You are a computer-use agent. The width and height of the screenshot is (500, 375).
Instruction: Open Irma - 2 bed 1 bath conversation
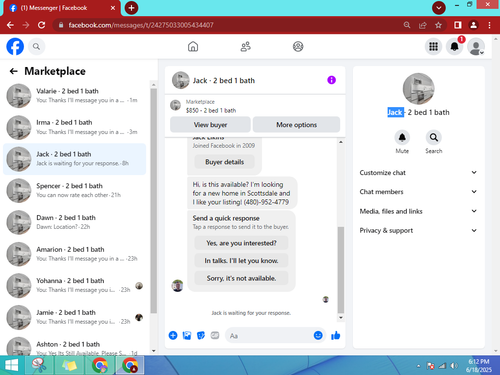75,127
